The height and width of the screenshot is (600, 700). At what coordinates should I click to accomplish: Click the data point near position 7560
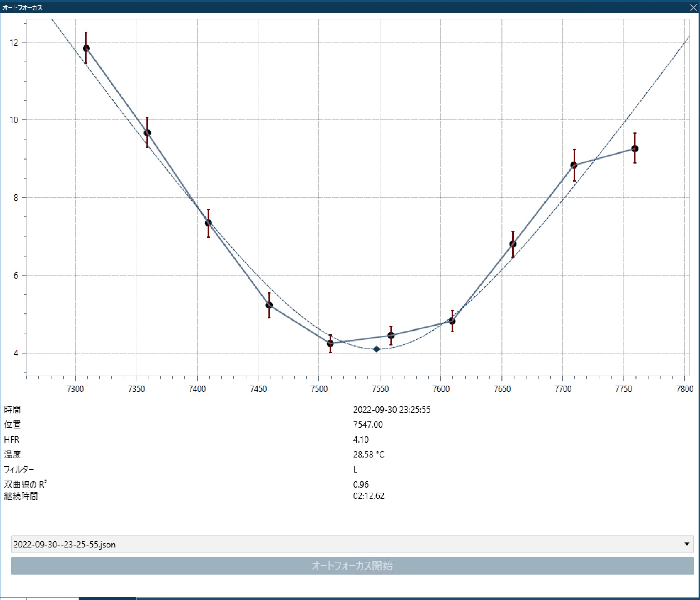391,335
